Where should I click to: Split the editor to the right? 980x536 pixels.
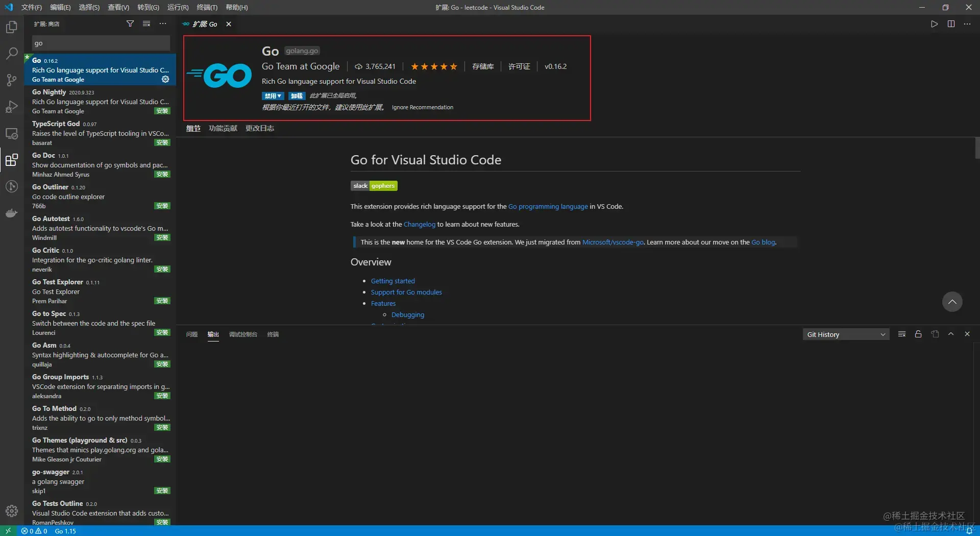pyautogui.click(x=951, y=24)
